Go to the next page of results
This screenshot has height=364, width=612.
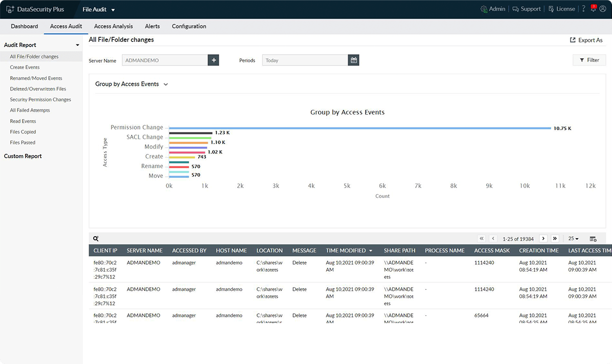pos(543,239)
